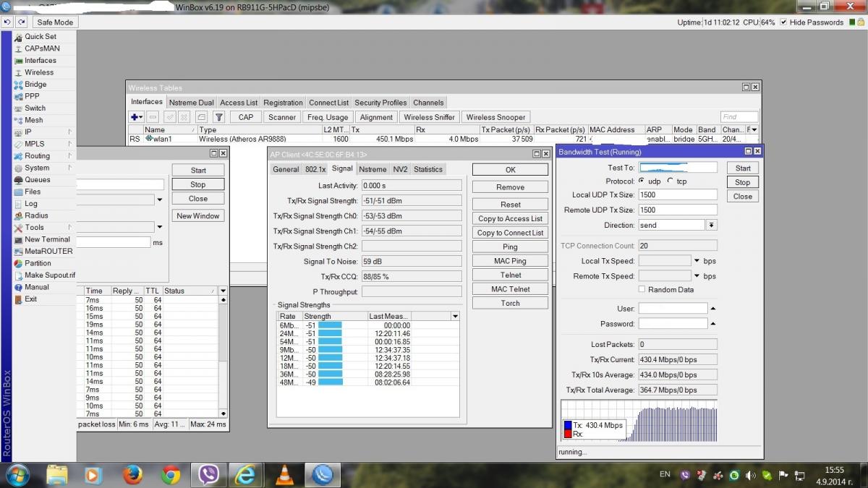Open the Signal Strengths column dropdown arrow
Screen dimensions: 868x488
(x=455, y=317)
